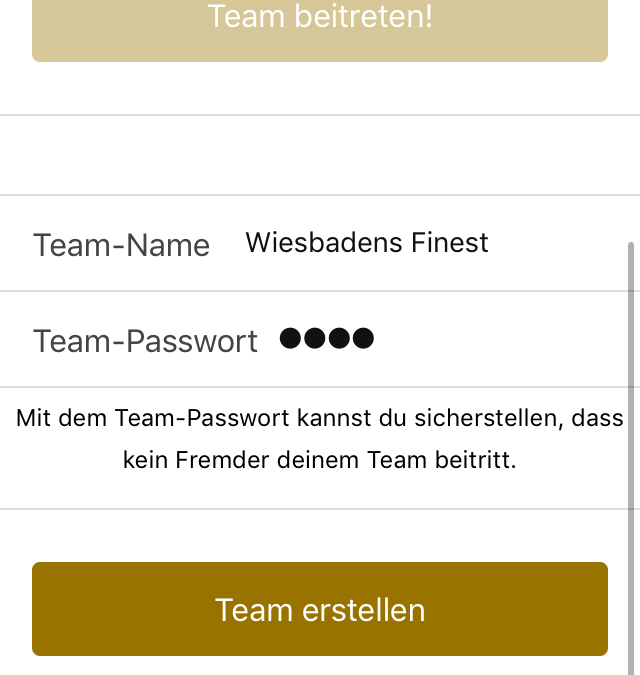Click the last masked password dot
Image resolution: width=640 pixels, height=675 pixels.
363,338
